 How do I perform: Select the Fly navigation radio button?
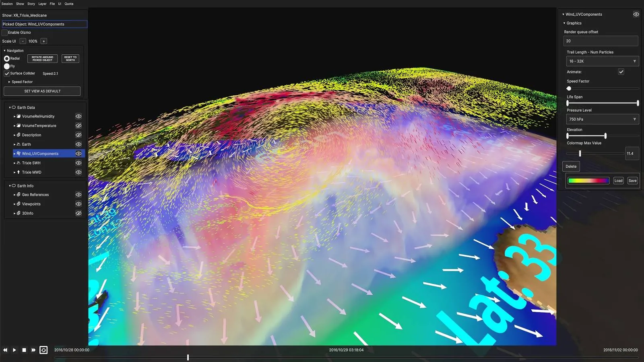point(7,66)
